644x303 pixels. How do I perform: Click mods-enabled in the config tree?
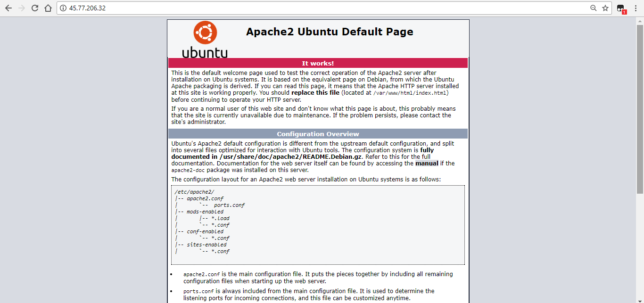(x=205, y=212)
